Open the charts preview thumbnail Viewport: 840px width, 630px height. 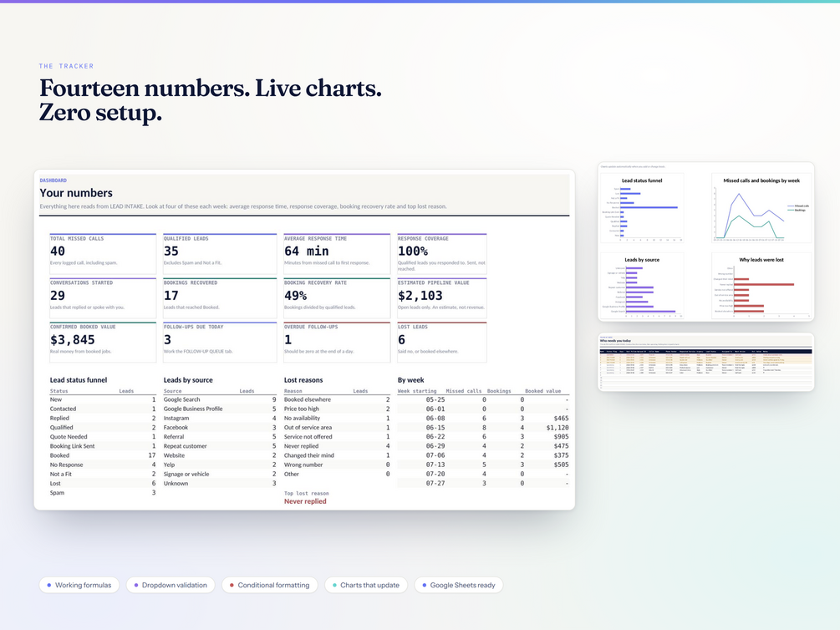tap(706, 241)
